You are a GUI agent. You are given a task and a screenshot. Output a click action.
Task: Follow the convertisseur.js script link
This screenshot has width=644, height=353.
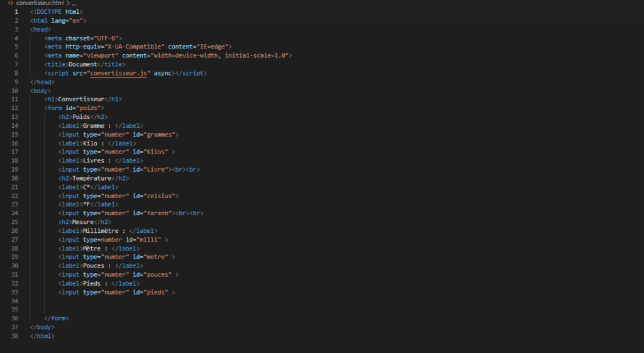point(118,73)
